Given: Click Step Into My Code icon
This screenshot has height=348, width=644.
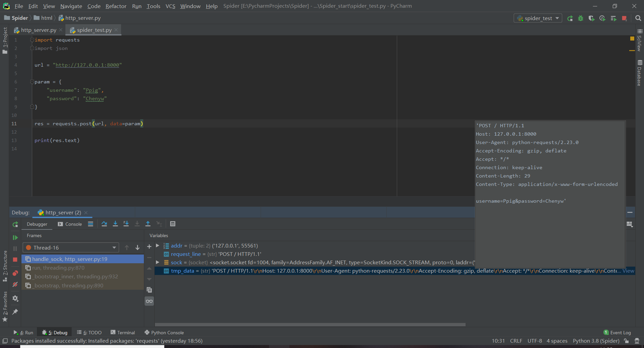Looking at the screenshot, I should pos(126,224).
